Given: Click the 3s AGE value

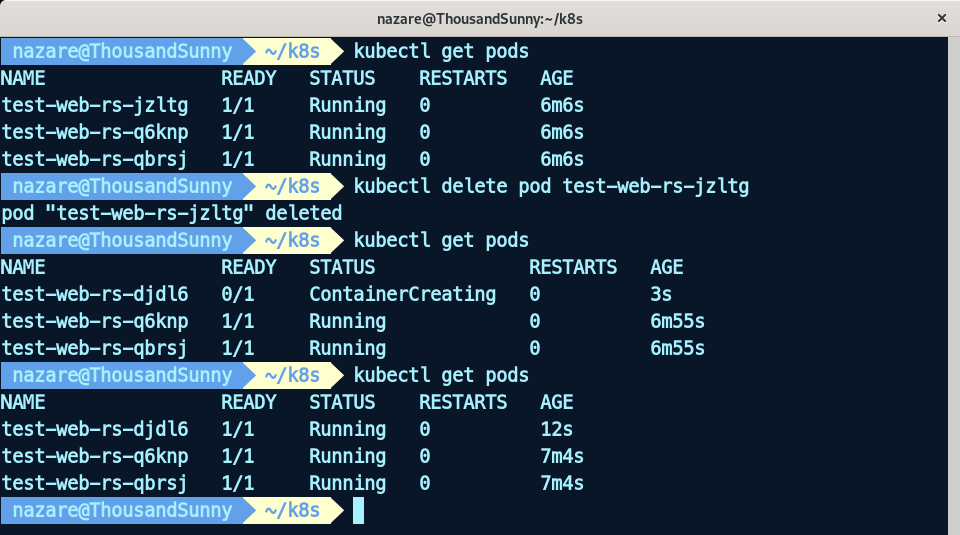Looking at the screenshot, I should click(x=661, y=294).
